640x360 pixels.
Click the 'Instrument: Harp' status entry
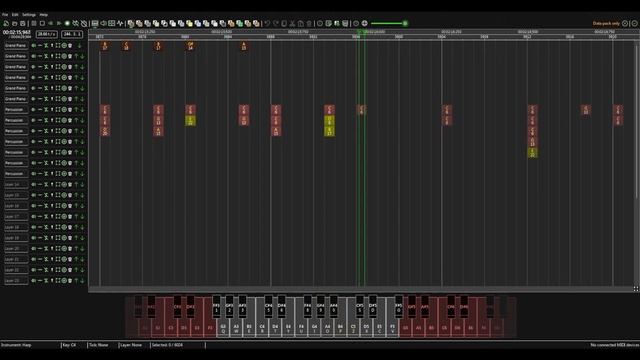16,345
